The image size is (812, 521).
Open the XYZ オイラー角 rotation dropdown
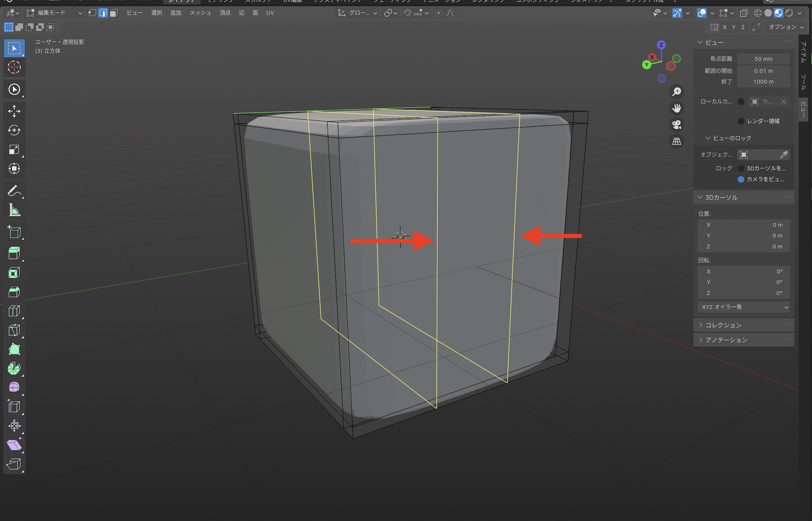[x=744, y=307]
